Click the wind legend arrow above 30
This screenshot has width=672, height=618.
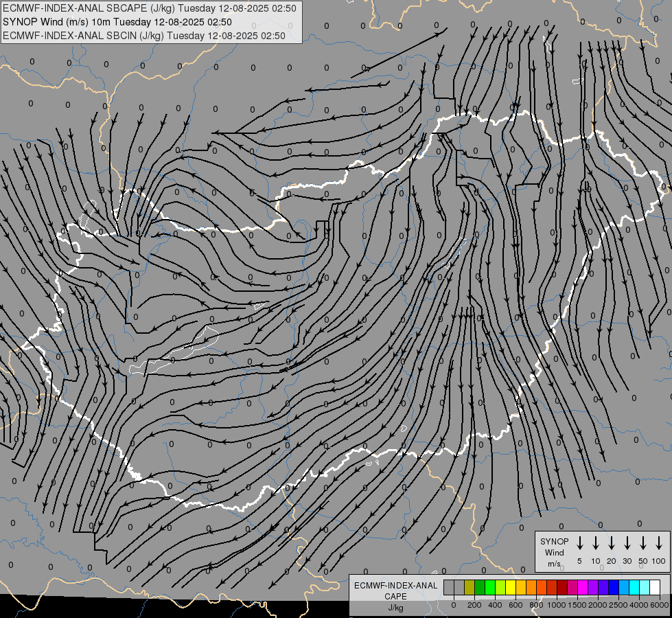(627, 543)
